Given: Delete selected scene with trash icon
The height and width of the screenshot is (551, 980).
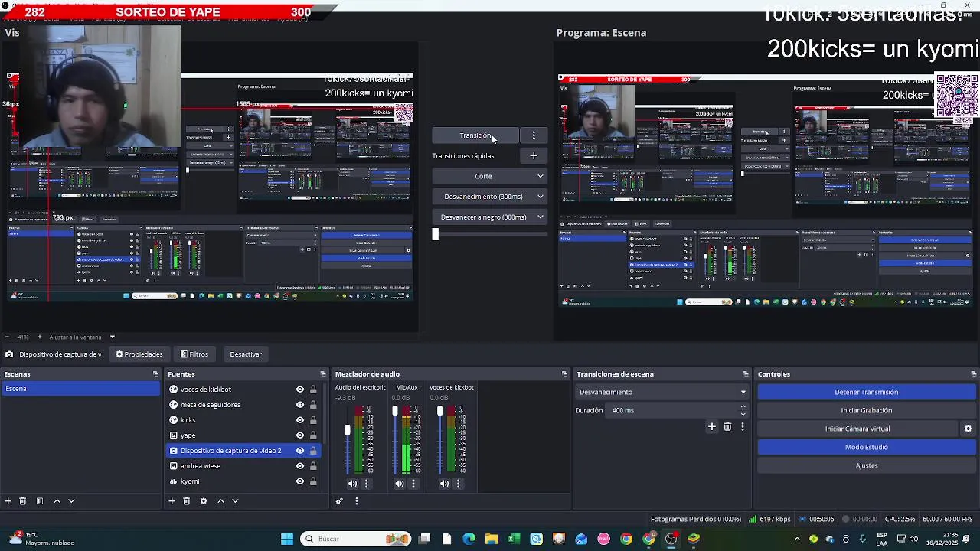Looking at the screenshot, I should click(23, 501).
